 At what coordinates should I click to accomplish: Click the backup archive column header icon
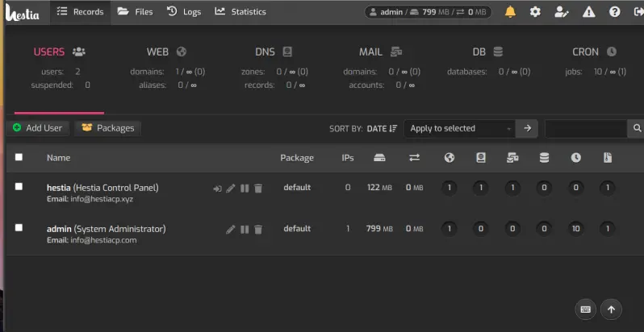click(608, 158)
